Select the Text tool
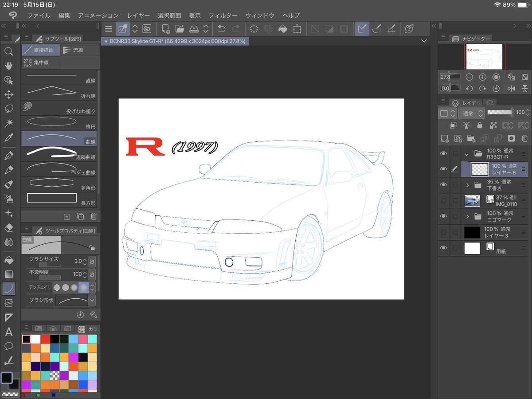Viewport: 532px width, 399px height. 8,332
